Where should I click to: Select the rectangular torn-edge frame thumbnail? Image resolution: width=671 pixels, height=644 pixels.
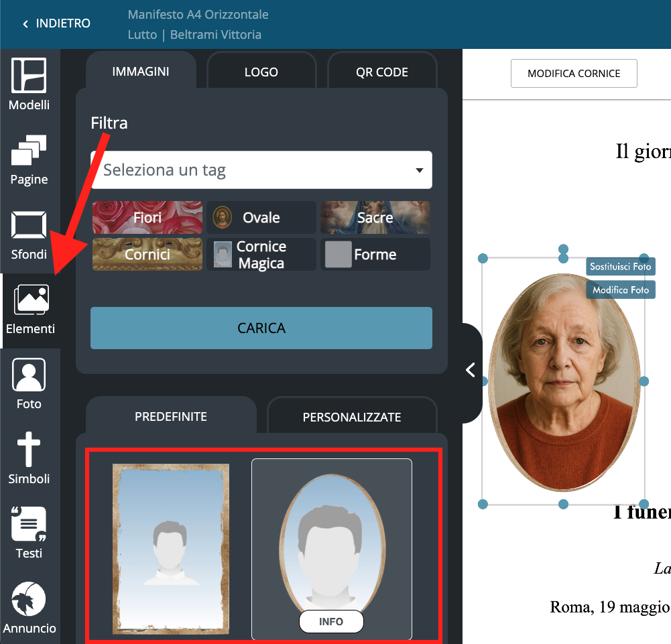click(170, 548)
